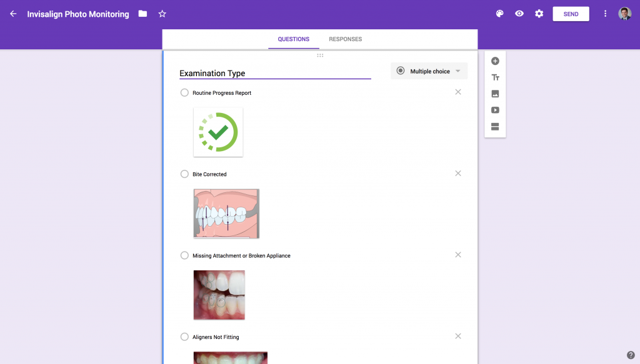Edit the Bite Corrected option text

(x=209, y=174)
